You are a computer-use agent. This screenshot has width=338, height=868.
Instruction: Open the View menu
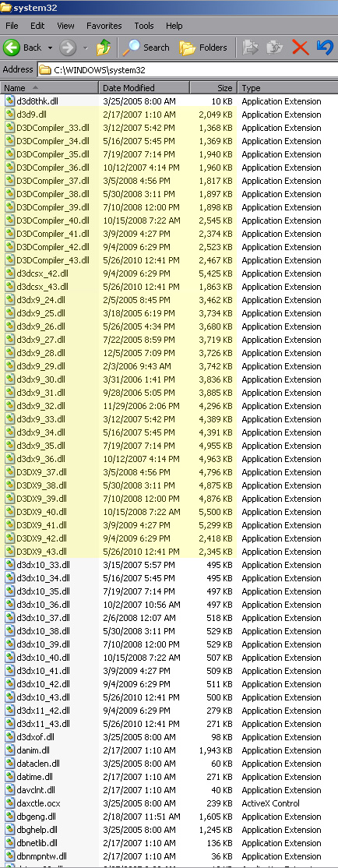[x=65, y=26]
